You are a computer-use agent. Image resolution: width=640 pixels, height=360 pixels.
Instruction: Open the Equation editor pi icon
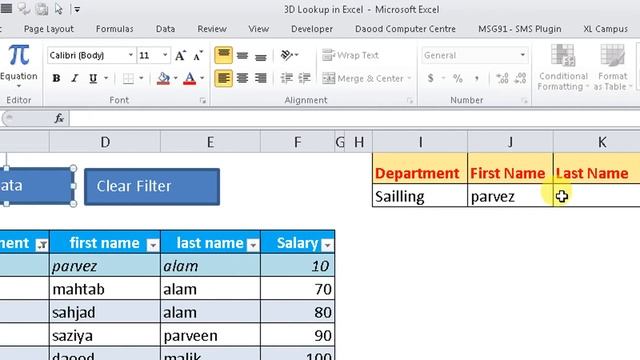coord(18,56)
